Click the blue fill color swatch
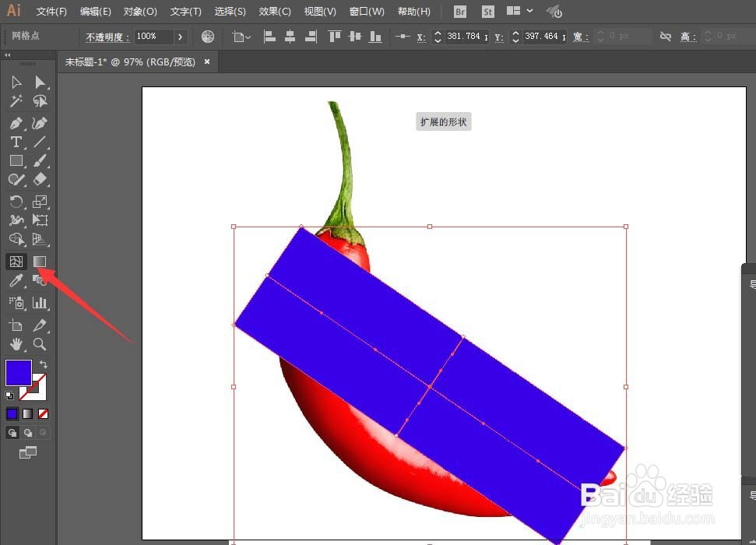 19,372
